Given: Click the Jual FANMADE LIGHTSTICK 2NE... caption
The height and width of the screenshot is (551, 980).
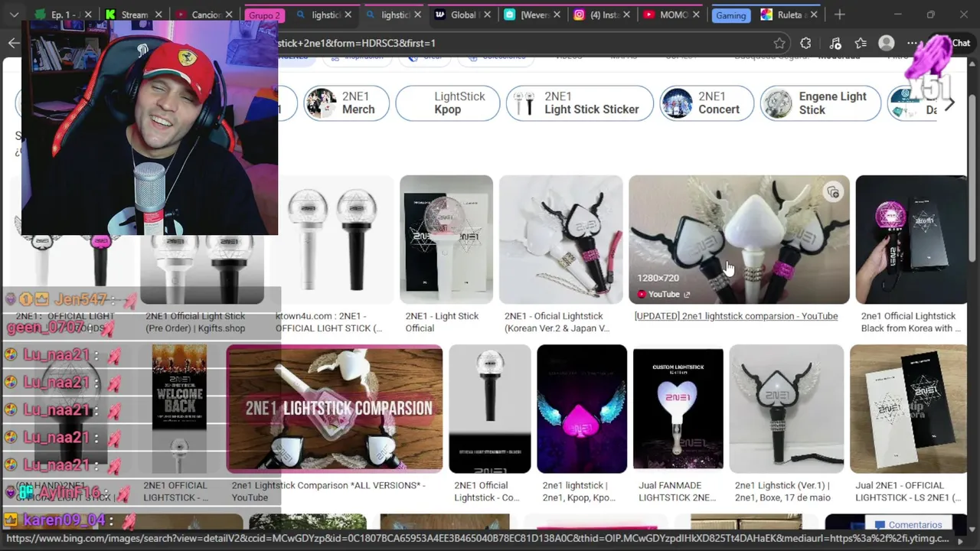Looking at the screenshot, I should (678, 491).
